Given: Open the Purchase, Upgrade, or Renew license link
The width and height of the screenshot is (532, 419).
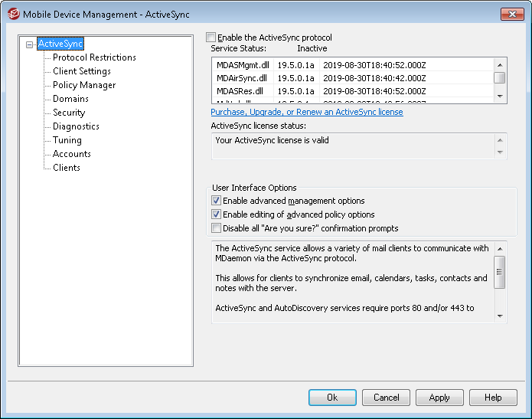Looking at the screenshot, I should [307, 112].
